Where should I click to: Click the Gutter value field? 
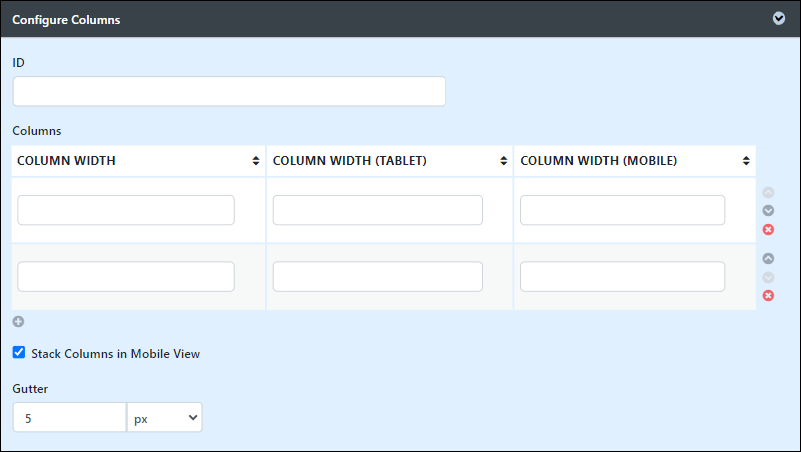[69, 418]
